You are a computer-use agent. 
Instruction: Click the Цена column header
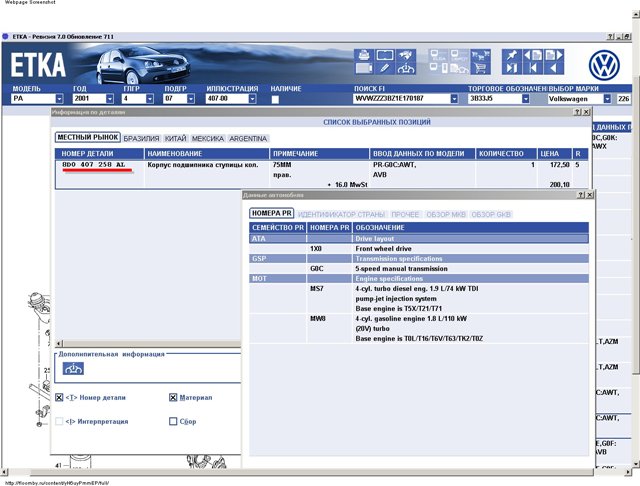click(554, 154)
